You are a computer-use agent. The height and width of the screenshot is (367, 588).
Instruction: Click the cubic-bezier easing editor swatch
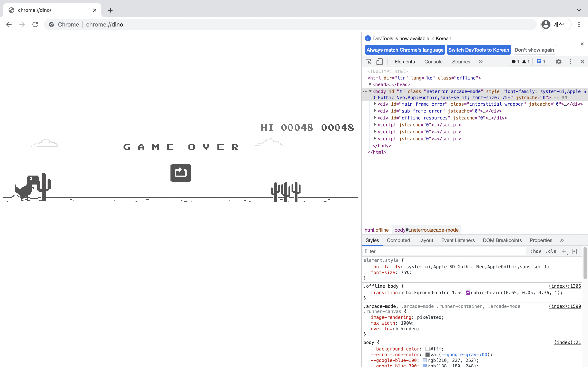[468, 293]
